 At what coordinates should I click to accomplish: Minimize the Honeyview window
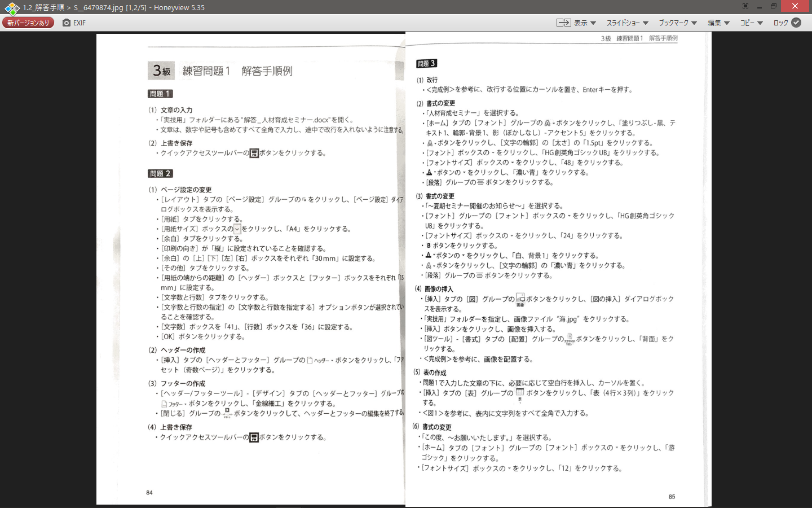pos(760,6)
